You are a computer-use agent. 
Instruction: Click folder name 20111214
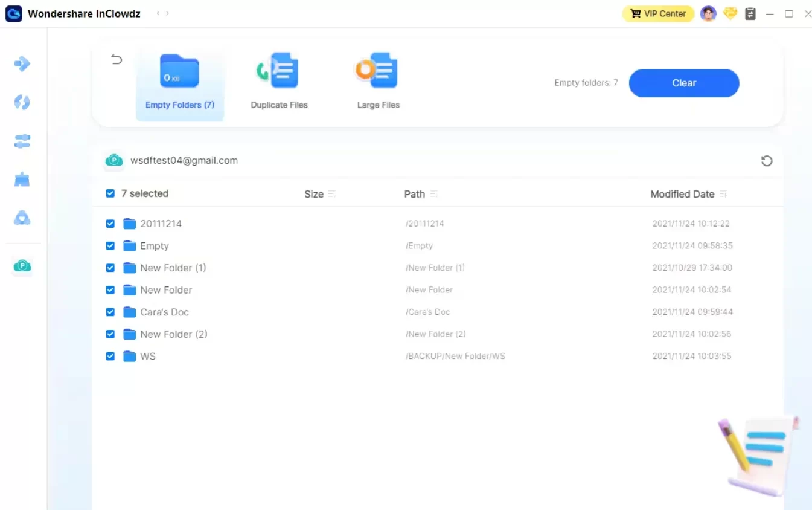coord(161,224)
